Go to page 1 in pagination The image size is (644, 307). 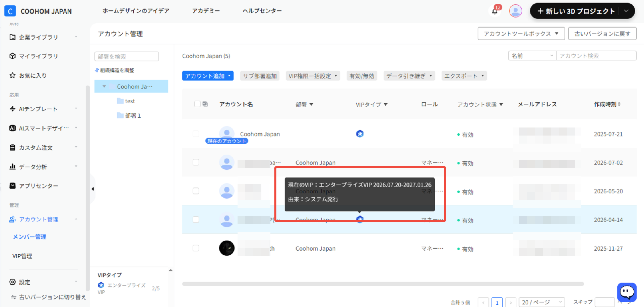click(497, 302)
